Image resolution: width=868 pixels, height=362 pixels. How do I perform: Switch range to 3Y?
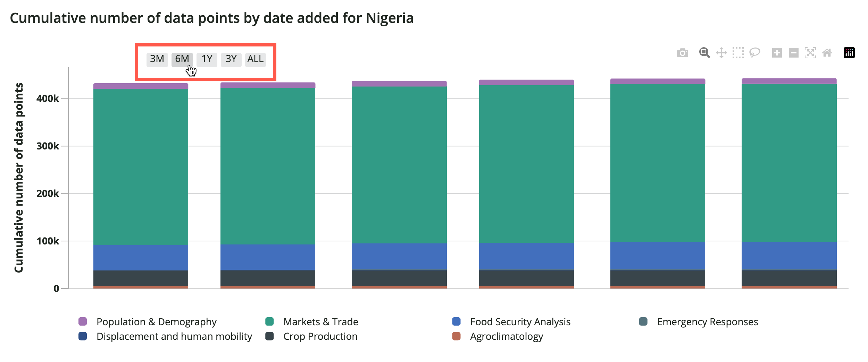231,59
